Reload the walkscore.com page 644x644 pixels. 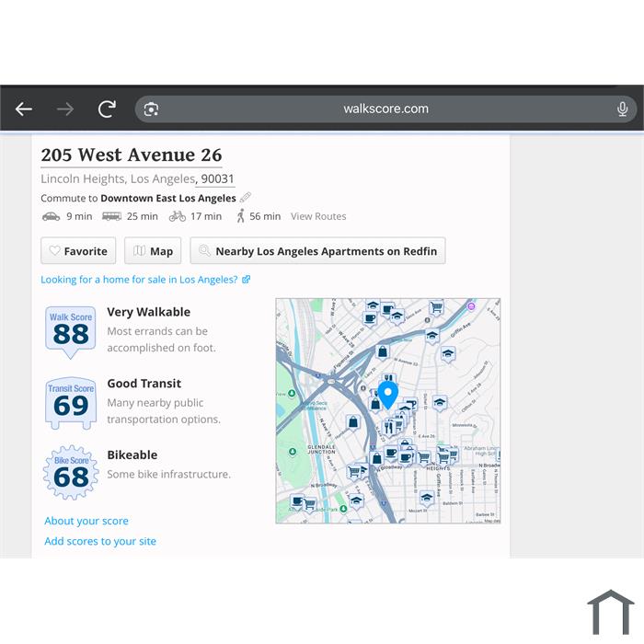(107, 109)
